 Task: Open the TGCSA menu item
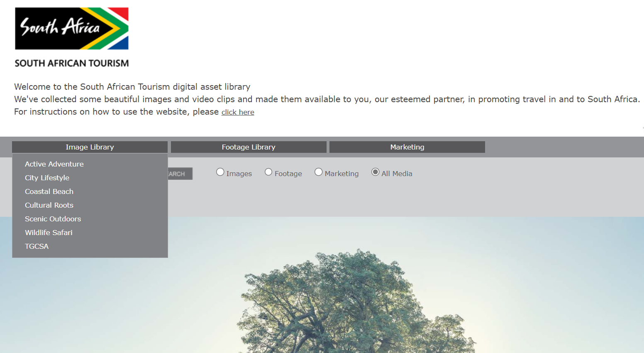click(37, 246)
